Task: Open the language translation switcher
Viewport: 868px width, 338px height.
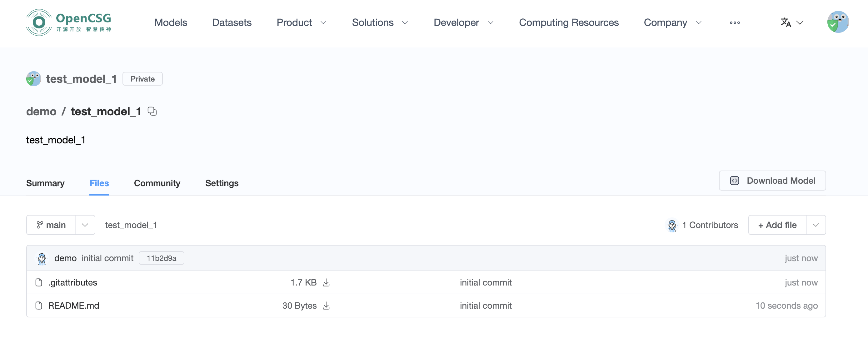Action: 791,22
